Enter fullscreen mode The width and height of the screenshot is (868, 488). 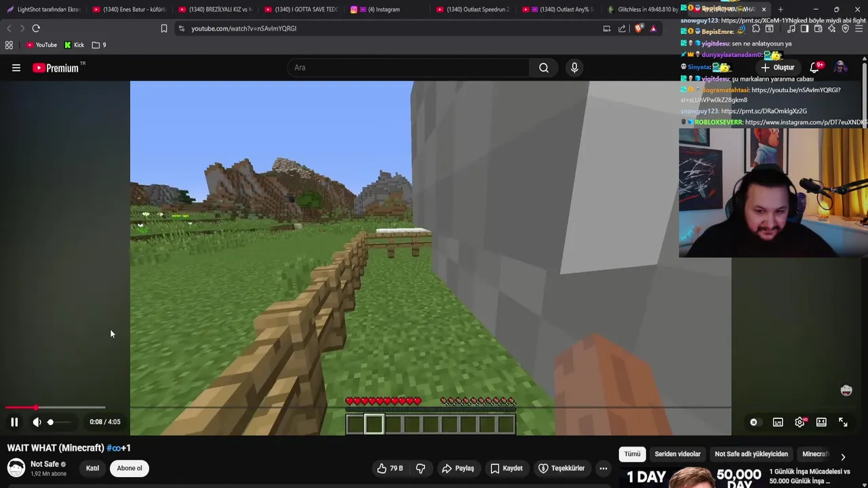point(843,422)
